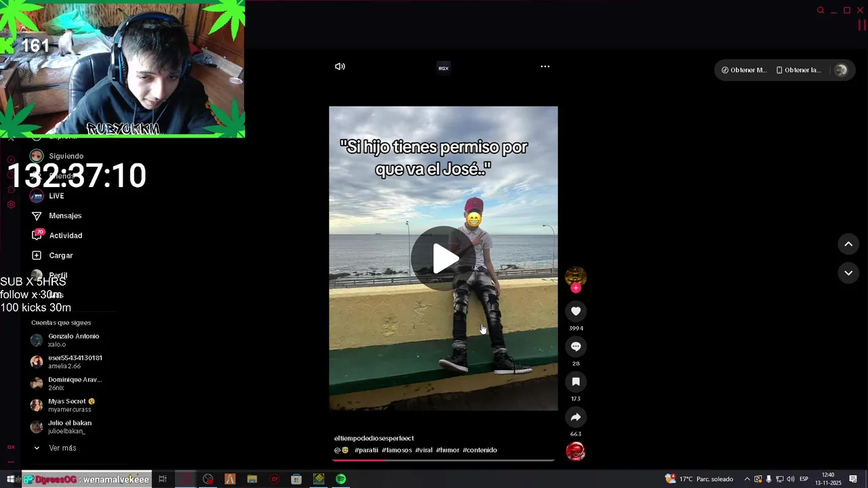Open followed account user55434130181
Viewport: 868px width, 488px height.
(68, 362)
